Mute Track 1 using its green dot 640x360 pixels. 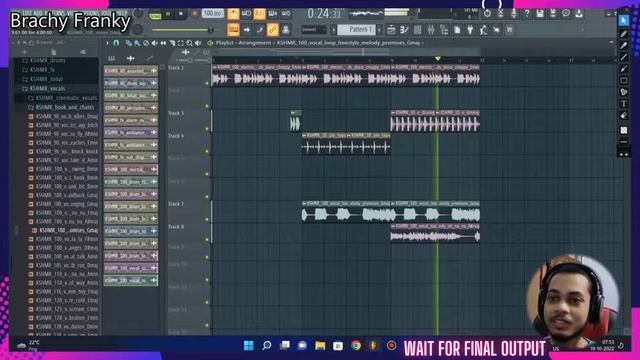point(207,84)
